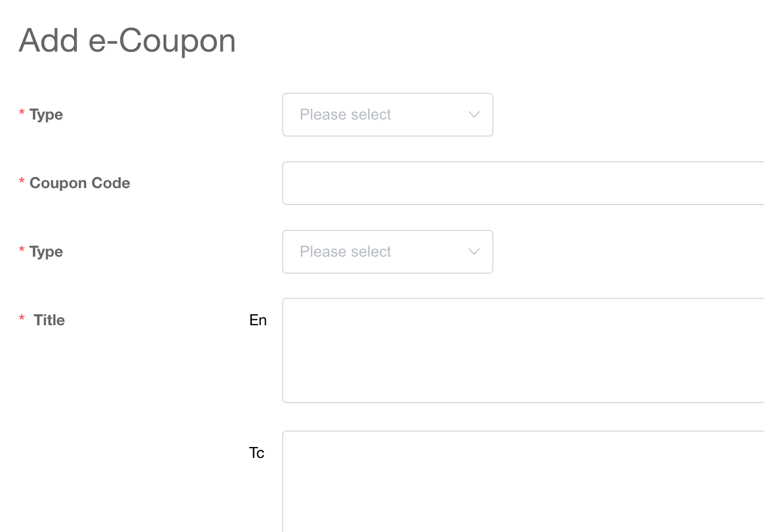Select the Tc language label

tap(256, 453)
